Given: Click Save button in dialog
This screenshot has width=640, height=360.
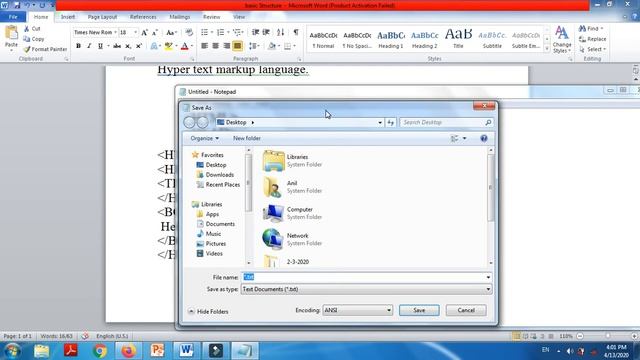Looking at the screenshot, I should tap(419, 310).
